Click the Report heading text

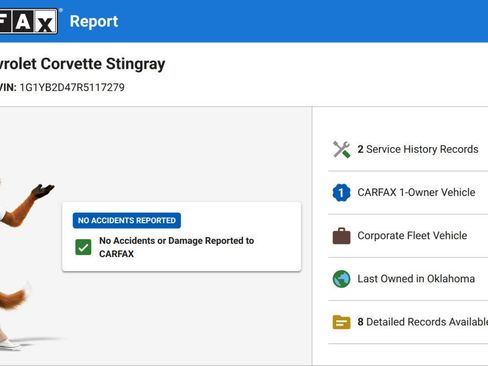coord(94,22)
